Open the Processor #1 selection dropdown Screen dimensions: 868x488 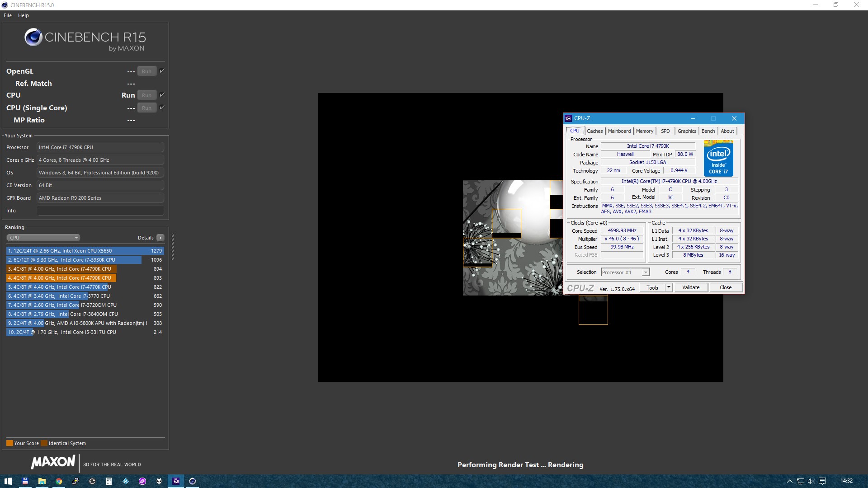[625, 272]
